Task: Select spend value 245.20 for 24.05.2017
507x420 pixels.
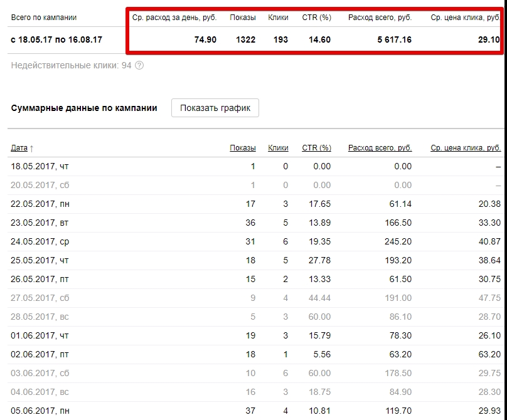Action: pyautogui.click(x=398, y=241)
